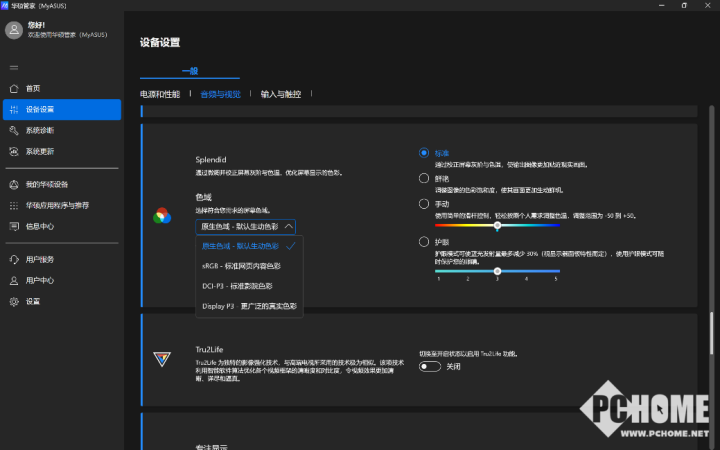Screen dimensions: 720x450
Task: Switch to 电源和性能 section
Action: (160, 94)
